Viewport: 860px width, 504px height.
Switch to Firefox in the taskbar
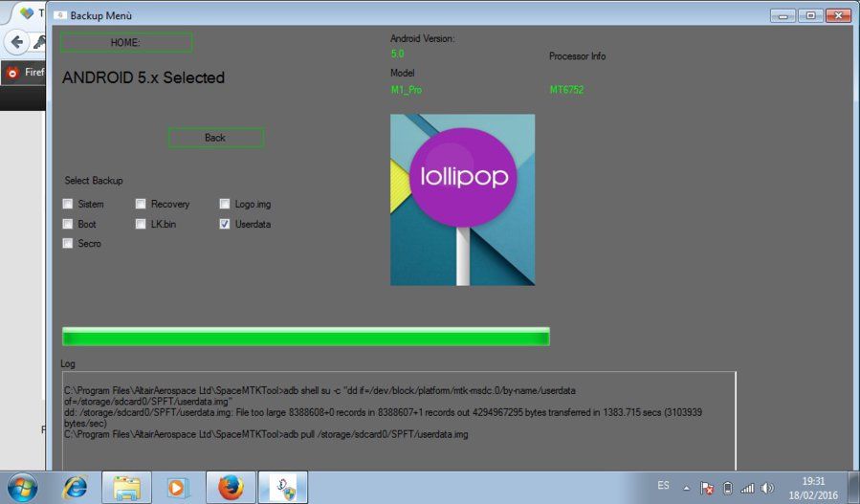point(231,488)
